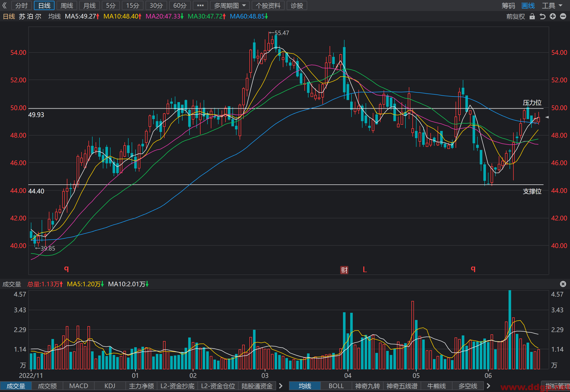Switch to 周线 weekly chart

(x=67, y=5)
